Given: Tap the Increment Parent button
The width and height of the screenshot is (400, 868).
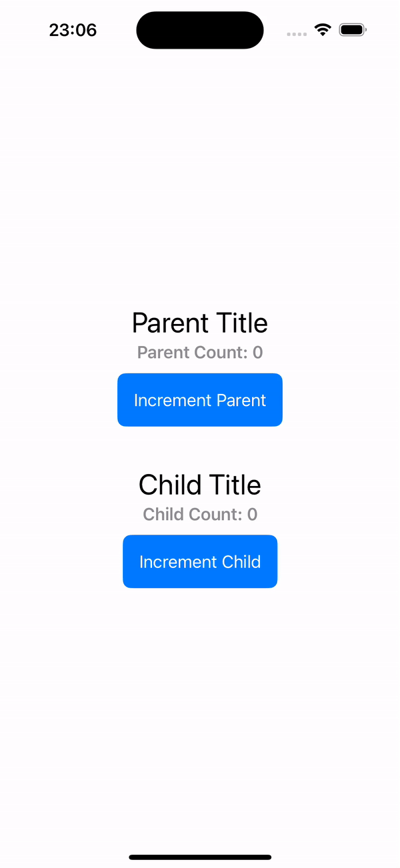Looking at the screenshot, I should tap(200, 400).
